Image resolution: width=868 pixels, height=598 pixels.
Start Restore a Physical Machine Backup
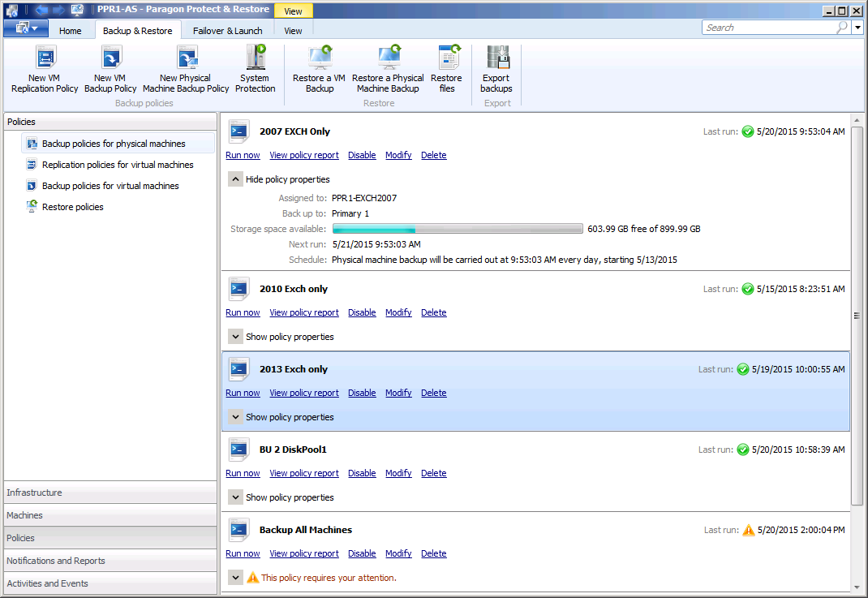coord(388,70)
